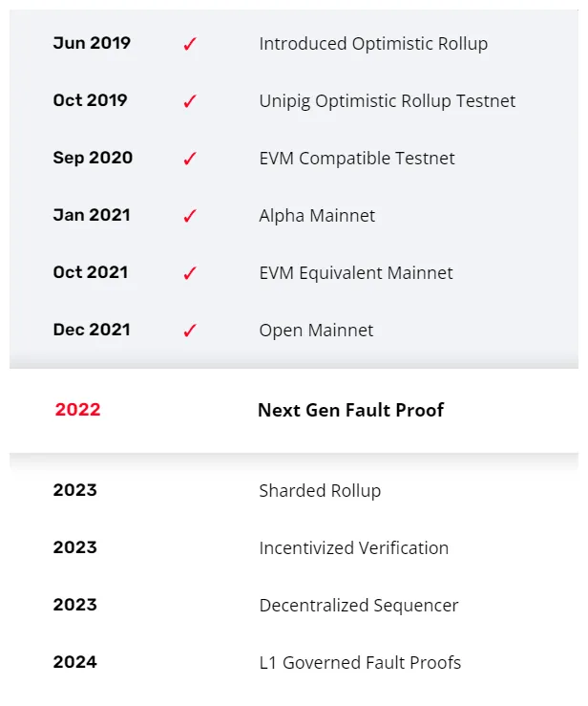588x706 pixels.
Task: Click the highlighted Next Gen Fault Proof
Action: pos(350,411)
